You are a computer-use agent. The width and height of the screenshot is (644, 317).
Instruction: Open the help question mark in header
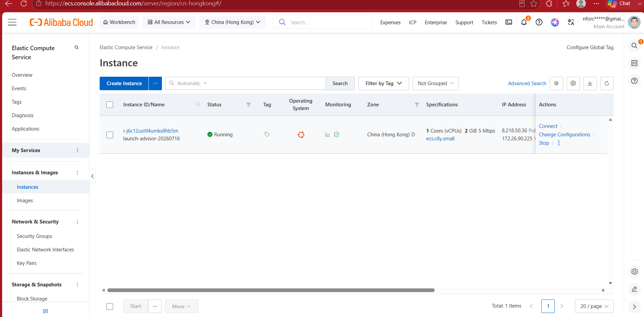(x=539, y=22)
